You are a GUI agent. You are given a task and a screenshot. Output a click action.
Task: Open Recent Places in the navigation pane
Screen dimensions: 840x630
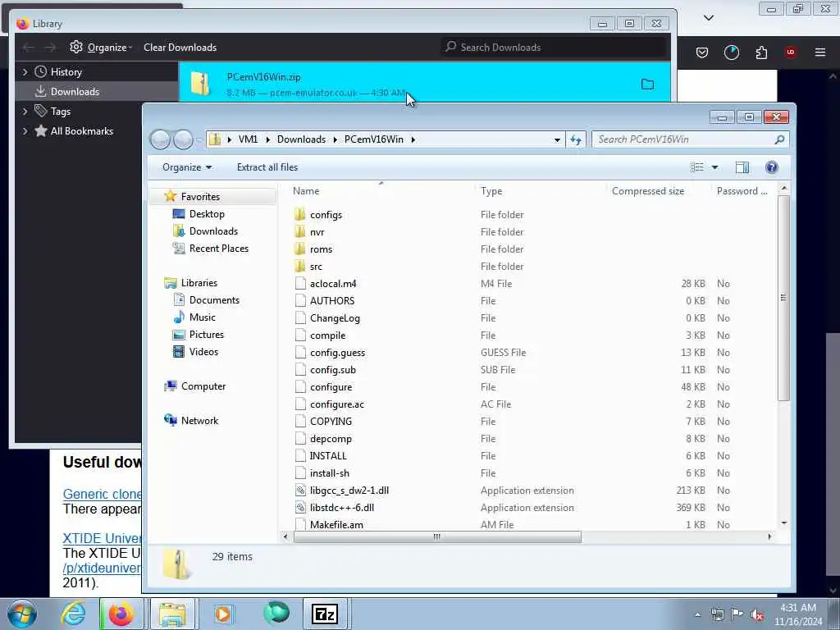coord(218,248)
